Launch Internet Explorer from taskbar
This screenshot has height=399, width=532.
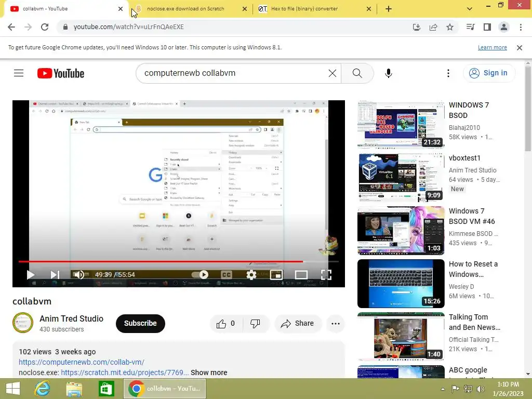pos(42,389)
